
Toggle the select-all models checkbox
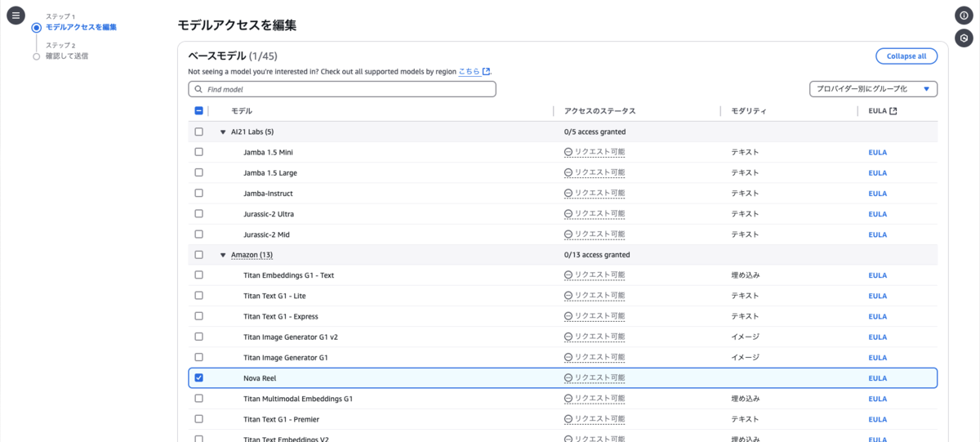tap(198, 111)
